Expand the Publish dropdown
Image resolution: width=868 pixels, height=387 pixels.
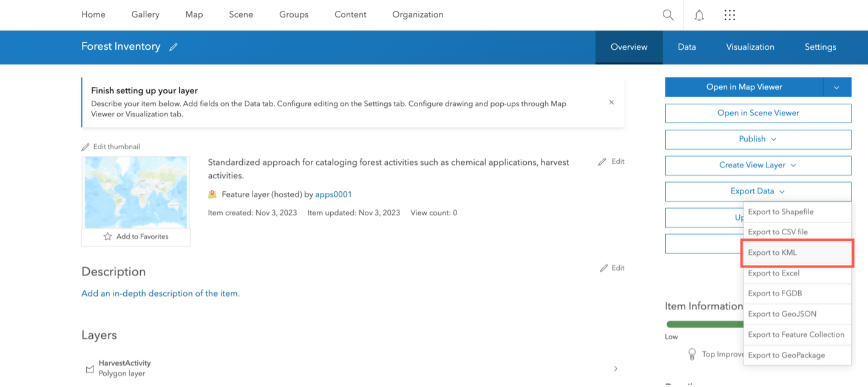(758, 139)
